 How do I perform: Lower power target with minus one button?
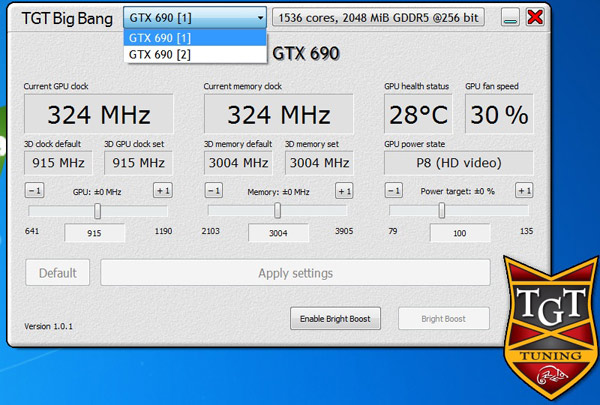click(x=394, y=191)
